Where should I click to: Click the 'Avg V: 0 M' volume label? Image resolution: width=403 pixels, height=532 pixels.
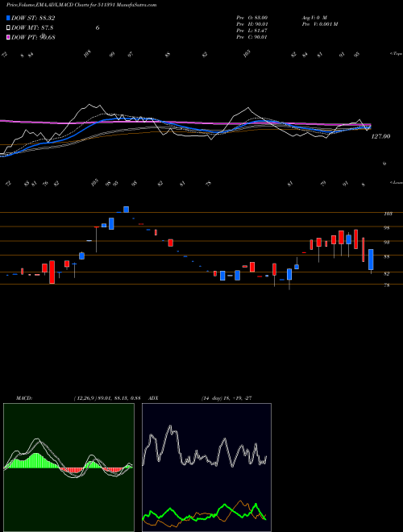pyautogui.click(x=314, y=17)
